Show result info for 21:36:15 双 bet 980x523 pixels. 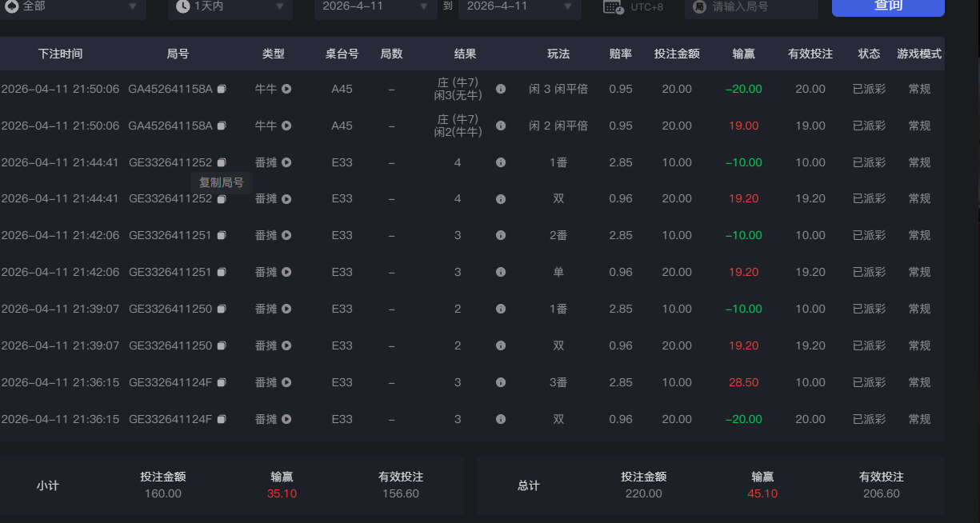501,419
